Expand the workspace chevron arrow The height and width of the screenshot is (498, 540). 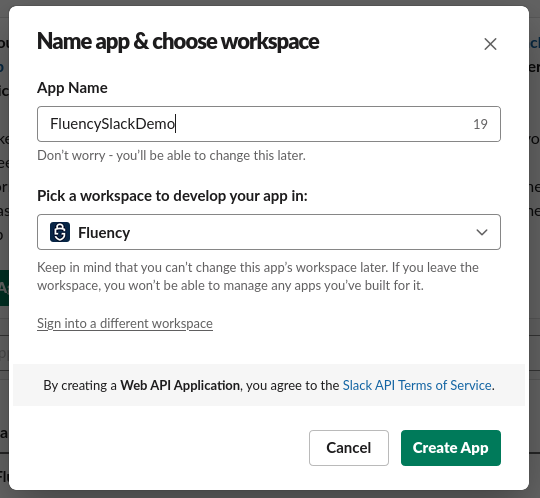point(481,232)
